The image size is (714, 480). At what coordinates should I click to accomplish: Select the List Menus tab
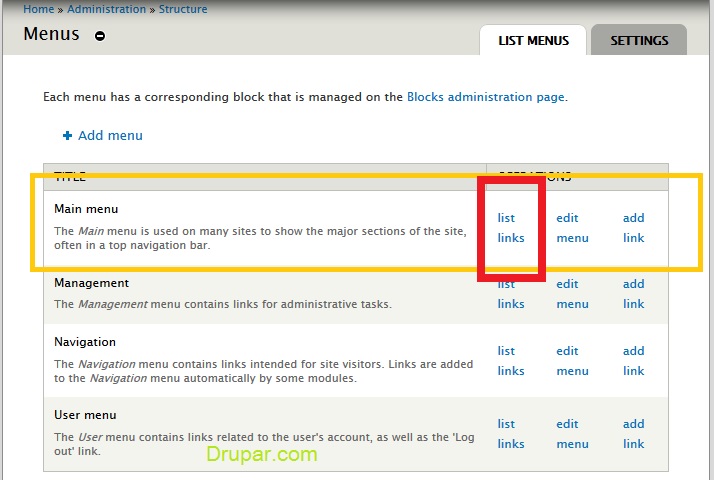coord(533,41)
